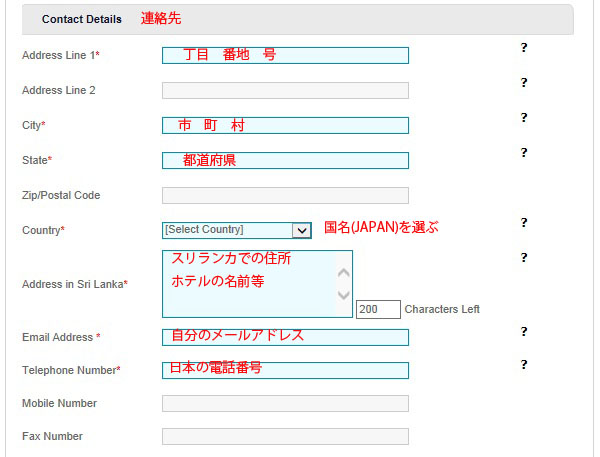Click into the Address Line 2 field
The image size is (600, 457).
[x=285, y=91]
